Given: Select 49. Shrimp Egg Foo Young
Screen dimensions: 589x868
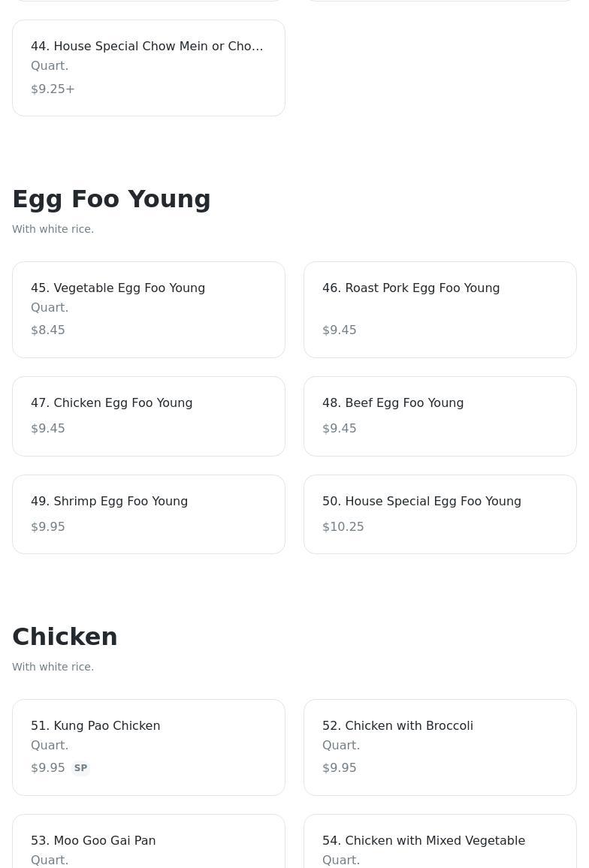Looking at the screenshot, I should click(x=148, y=514).
